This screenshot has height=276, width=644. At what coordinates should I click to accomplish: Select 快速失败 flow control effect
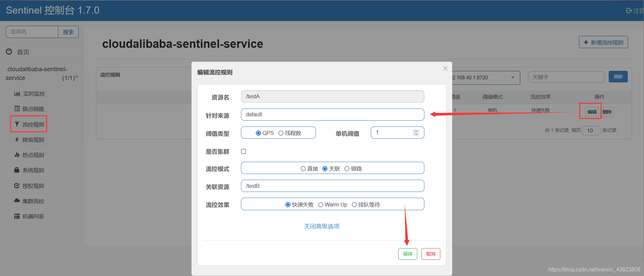tap(288, 204)
